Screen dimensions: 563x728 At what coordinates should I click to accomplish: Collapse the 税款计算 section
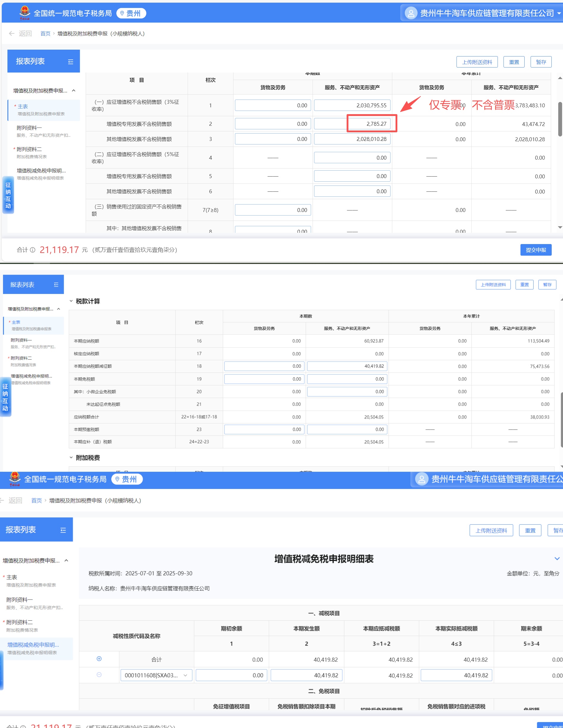[x=71, y=301]
